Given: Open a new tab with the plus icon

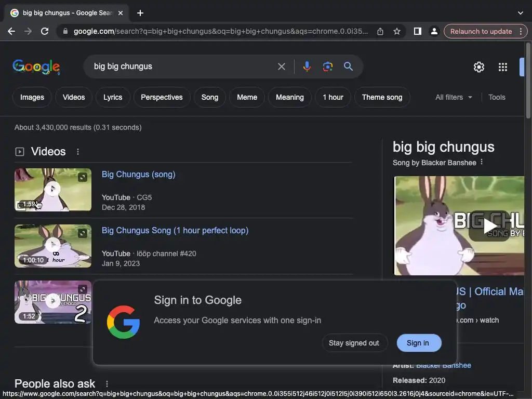Looking at the screenshot, I should click(x=140, y=13).
